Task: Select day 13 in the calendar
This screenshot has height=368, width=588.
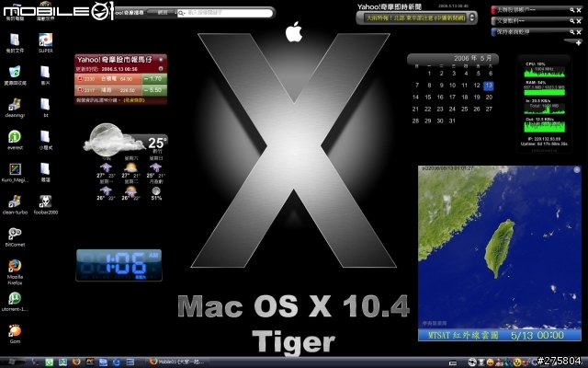Action: (488, 86)
